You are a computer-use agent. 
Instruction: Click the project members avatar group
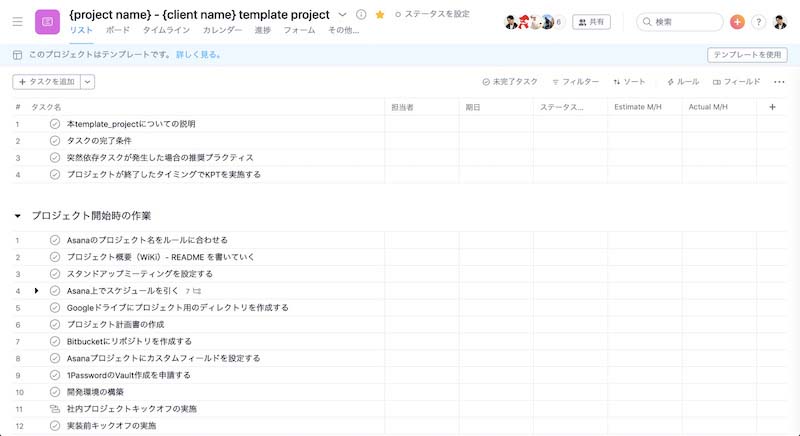(534, 22)
